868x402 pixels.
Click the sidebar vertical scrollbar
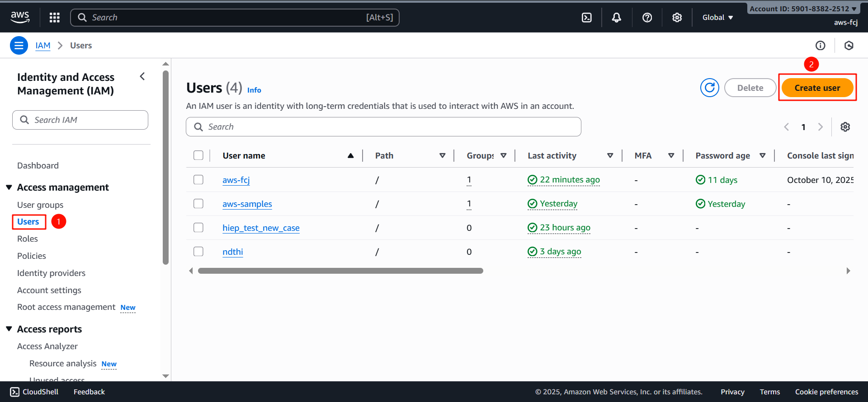click(x=165, y=167)
